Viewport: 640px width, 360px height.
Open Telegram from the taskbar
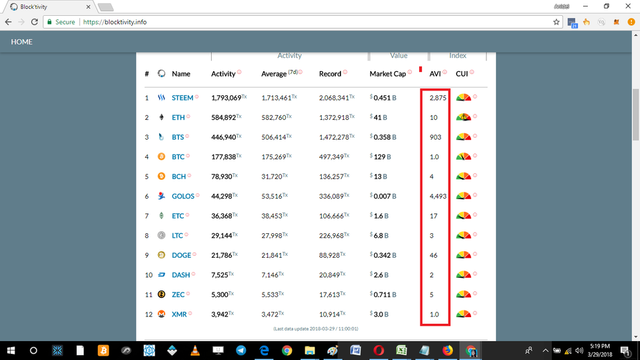[241, 351]
